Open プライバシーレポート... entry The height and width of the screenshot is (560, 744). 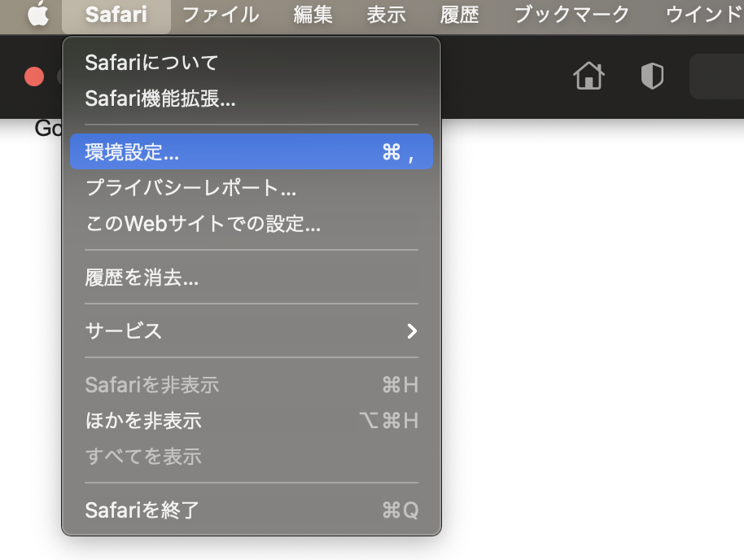point(252,187)
